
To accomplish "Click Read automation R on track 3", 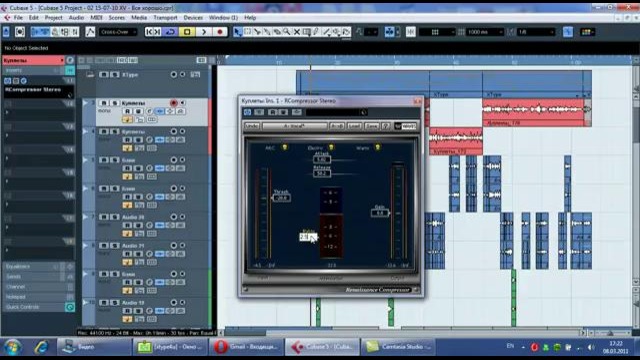I will click(127, 111).
